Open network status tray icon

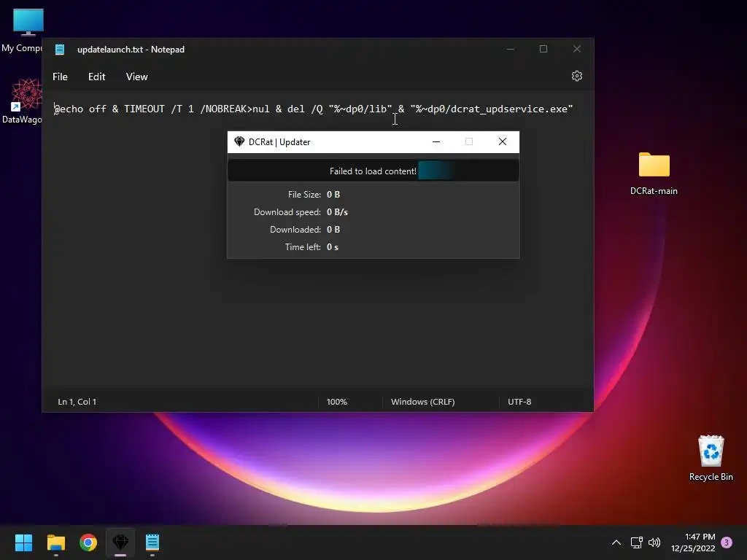pos(636,542)
